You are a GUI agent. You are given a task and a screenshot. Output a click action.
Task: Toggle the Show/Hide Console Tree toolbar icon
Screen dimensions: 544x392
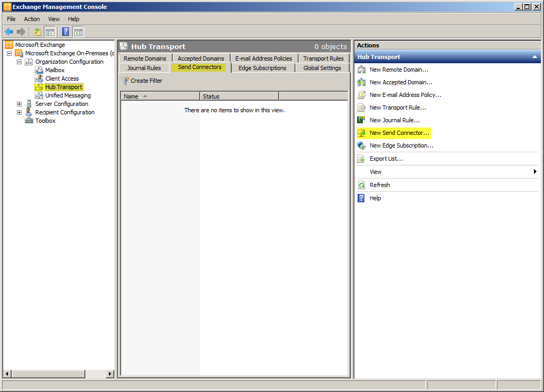(x=50, y=32)
